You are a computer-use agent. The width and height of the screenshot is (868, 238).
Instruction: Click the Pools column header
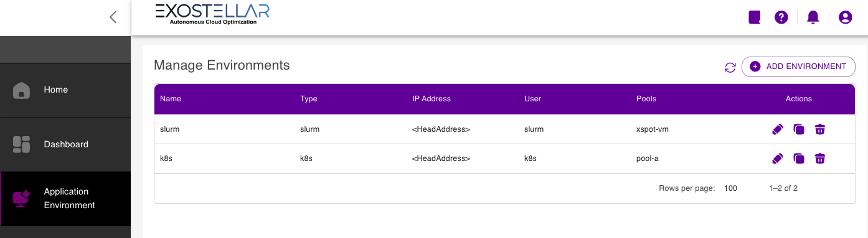pyautogui.click(x=646, y=99)
